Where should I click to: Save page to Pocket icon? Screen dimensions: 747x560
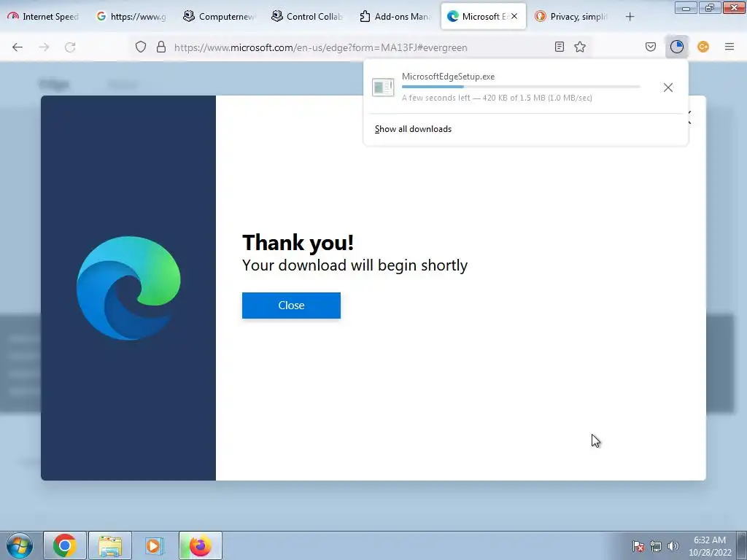click(x=650, y=47)
